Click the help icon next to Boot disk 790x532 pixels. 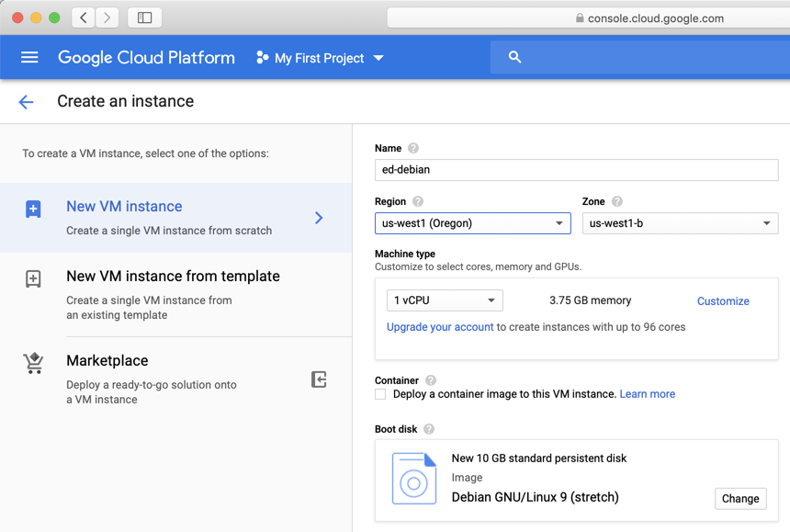pyautogui.click(x=429, y=429)
